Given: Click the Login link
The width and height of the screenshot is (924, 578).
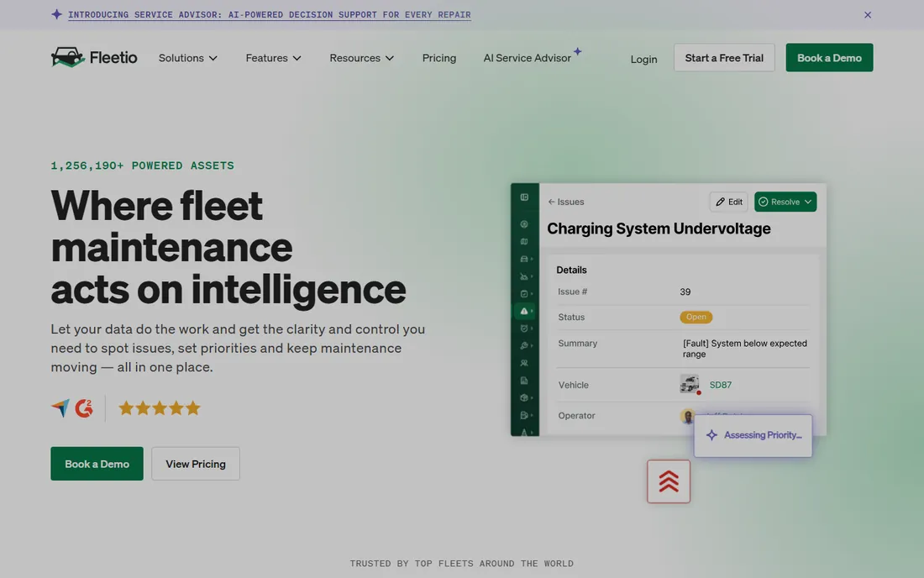Looking at the screenshot, I should [643, 59].
